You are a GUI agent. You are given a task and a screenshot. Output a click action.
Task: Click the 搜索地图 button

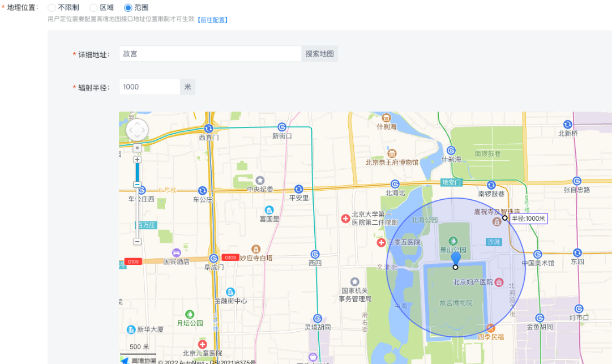point(319,54)
